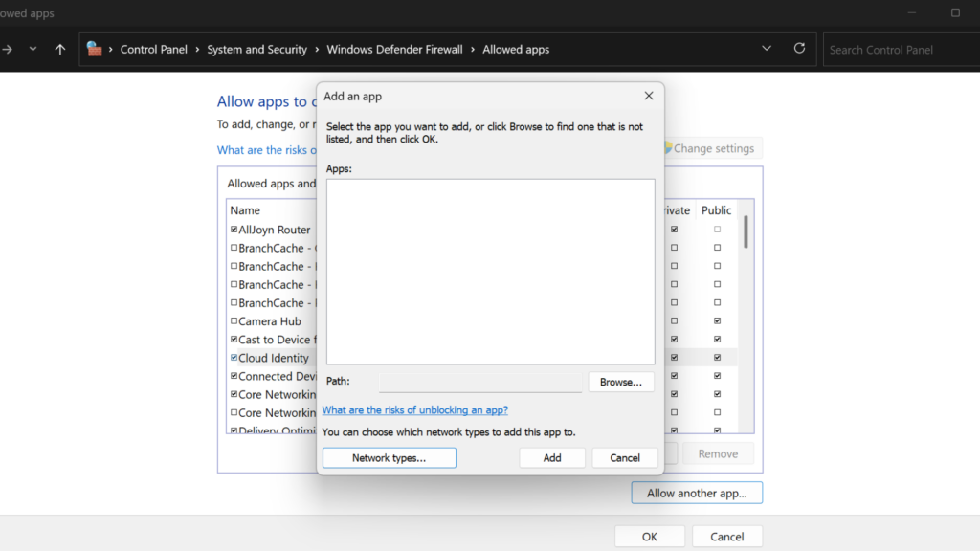Open risks of unblocking an app link
This screenshot has width=980, height=551.
tap(415, 409)
